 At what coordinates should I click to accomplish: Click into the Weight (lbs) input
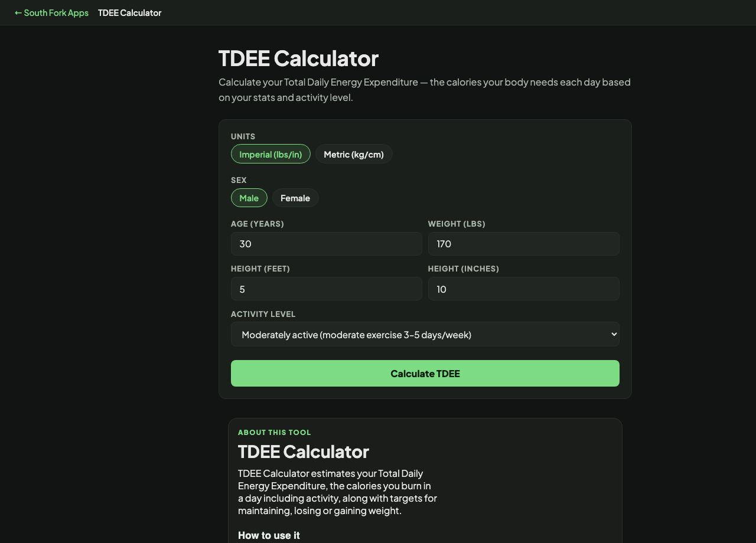524,244
